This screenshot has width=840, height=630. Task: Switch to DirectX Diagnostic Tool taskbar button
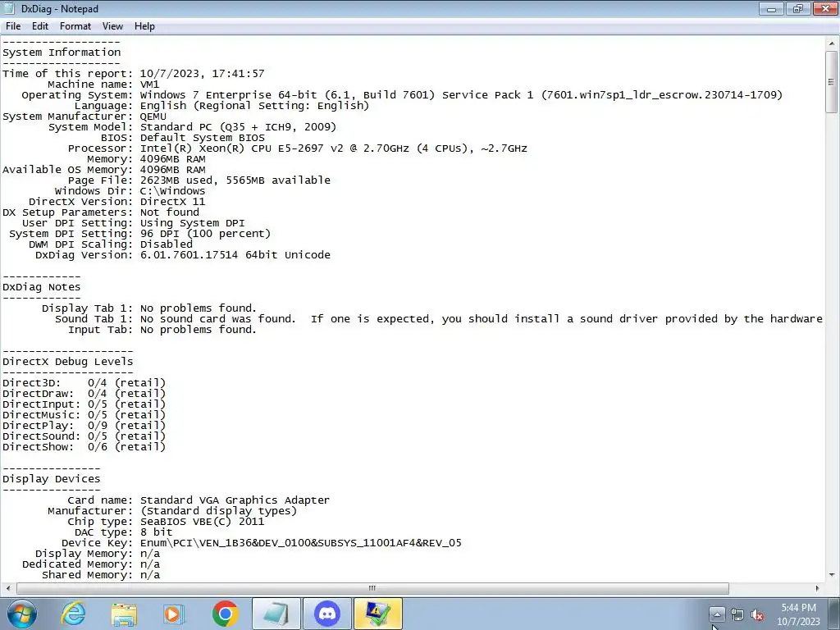point(377,614)
